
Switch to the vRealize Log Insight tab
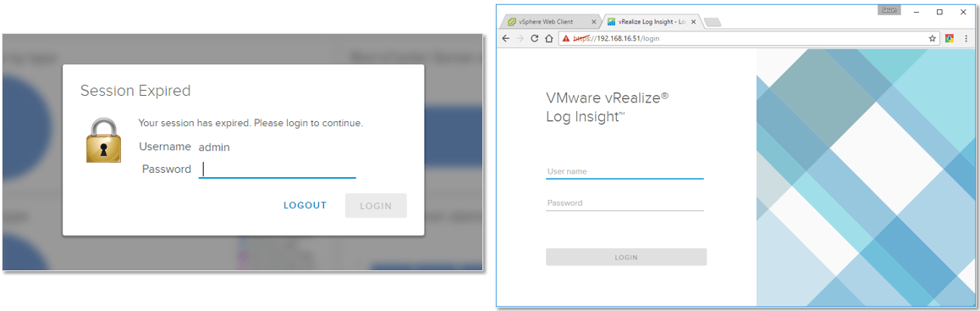pos(652,22)
